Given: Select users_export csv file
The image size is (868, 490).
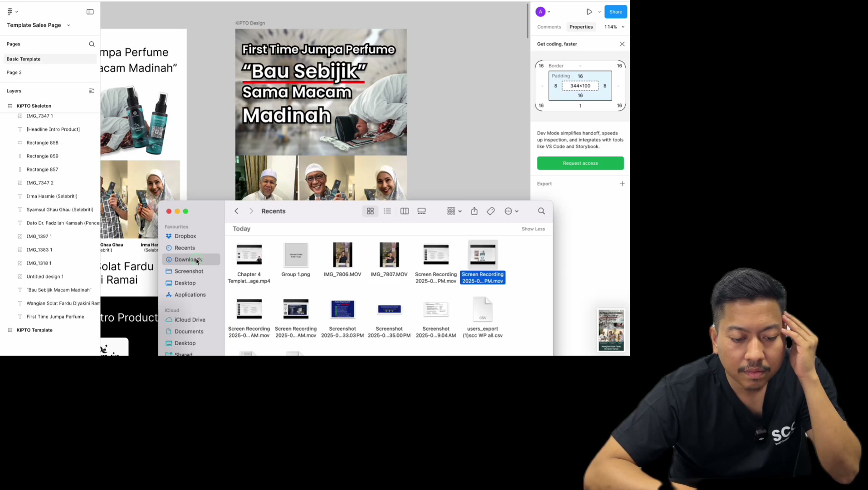Looking at the screenshot, I should click(x=483, y=317).
